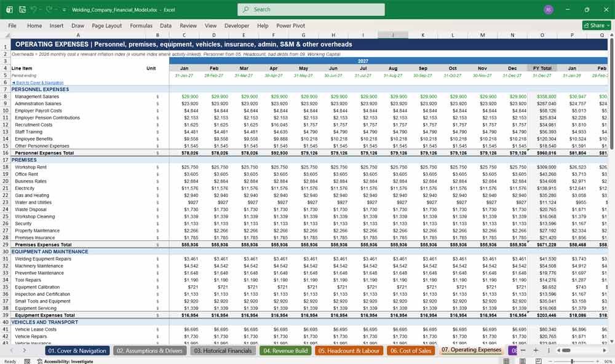Select row 16 header

6,153
